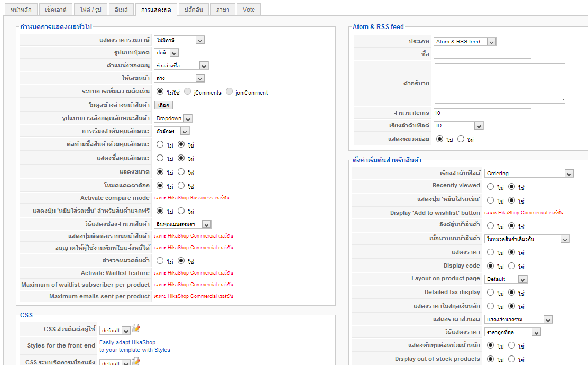Open the CSS ส่วนติดต่อผู้ใช้ default dropdown
This screenshot has height=365, width=588.
pos(115,331)
